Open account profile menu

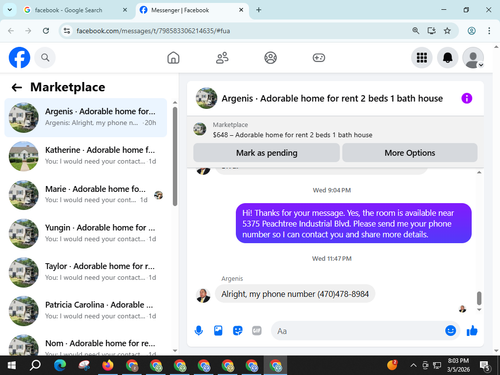(473, 58)
